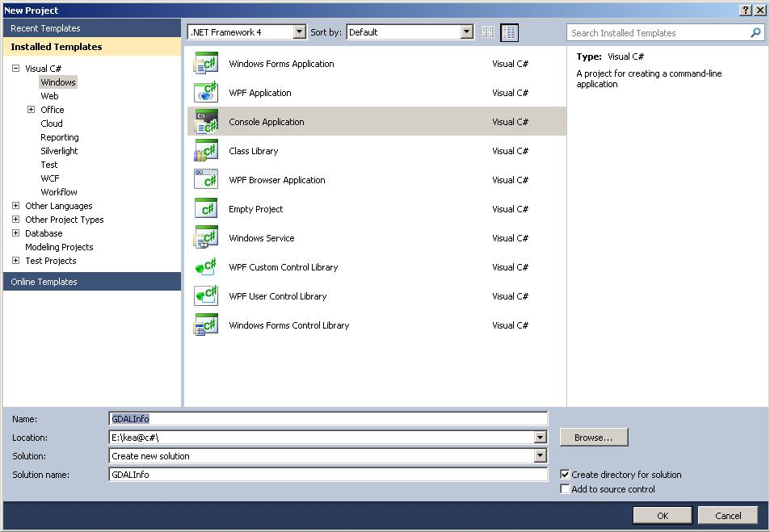
Task: Expand the Database tree node
Action: pyautogui.click(x=15, y=233)
